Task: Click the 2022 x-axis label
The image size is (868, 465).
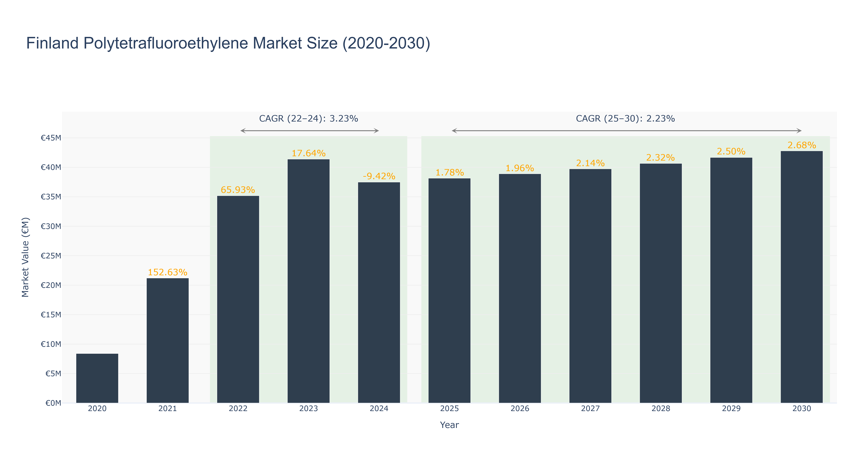Action: pos(238,409)
